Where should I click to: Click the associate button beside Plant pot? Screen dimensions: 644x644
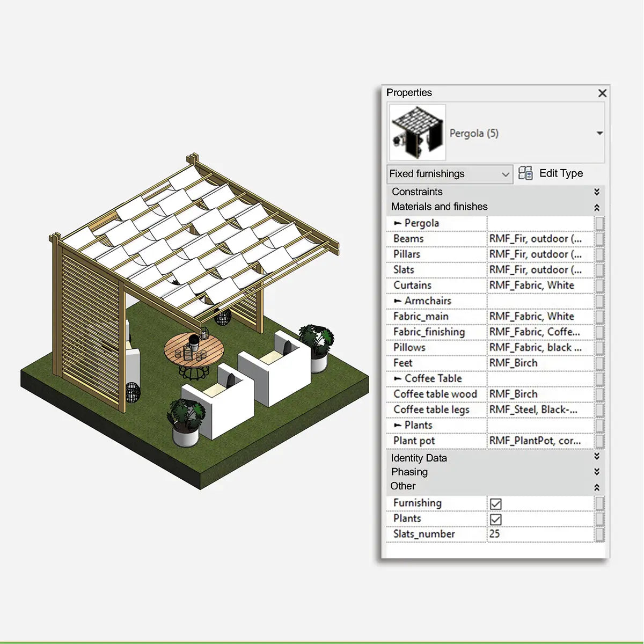600,441
